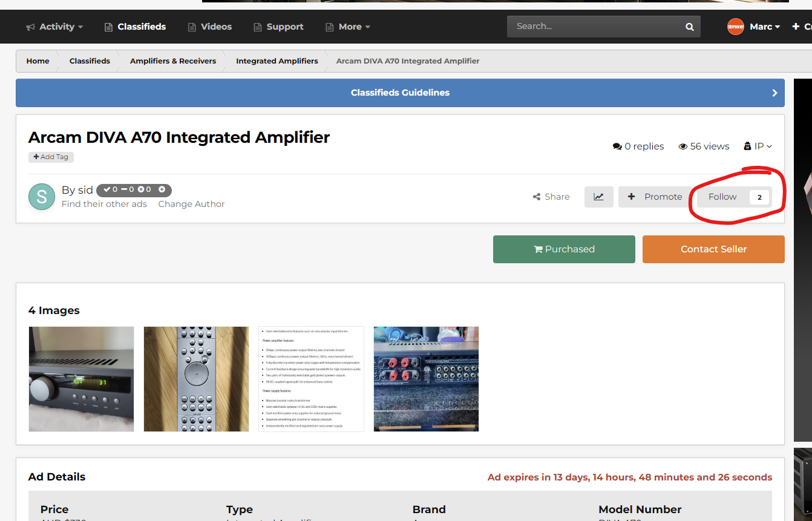Click into the Search field
This screenshot has width=812, height=521.
(593, 27)
